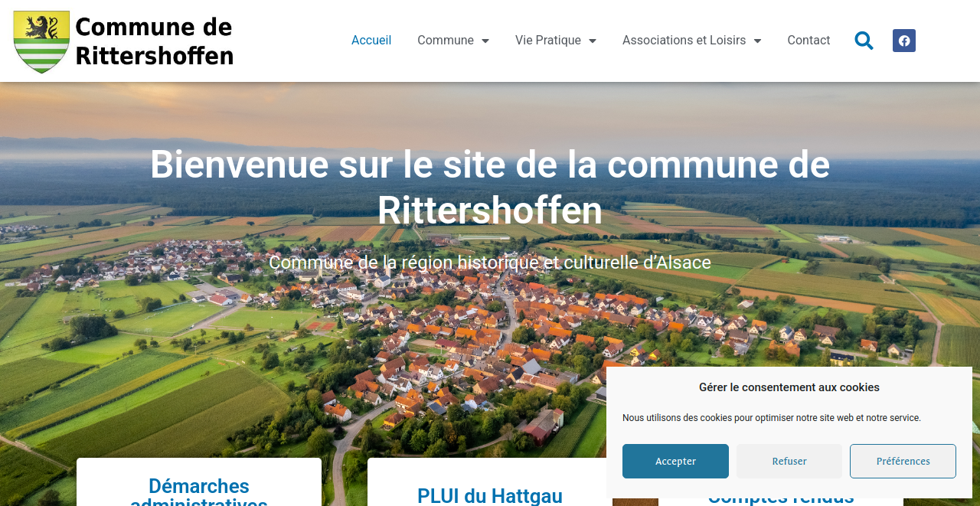The width and height of the screenshot is (980, 506).
Task: Click the Rittershoffen coat of arms logo
Action: (x=41, y=41)
